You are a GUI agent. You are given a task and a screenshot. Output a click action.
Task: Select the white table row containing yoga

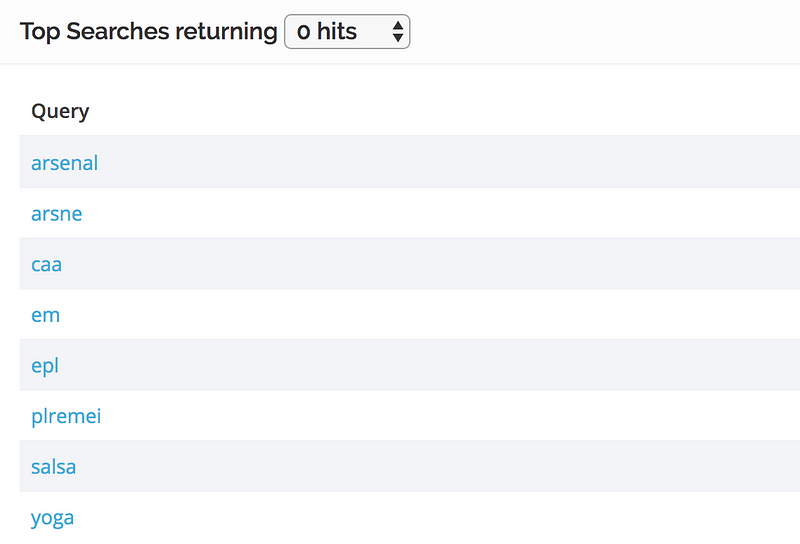410,517
